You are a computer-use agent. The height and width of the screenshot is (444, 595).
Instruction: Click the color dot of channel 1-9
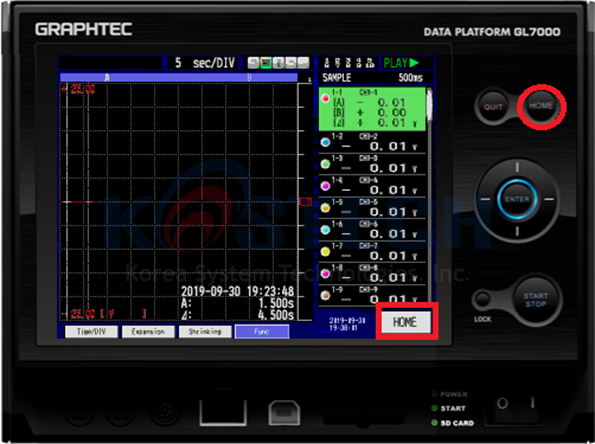[x=325, y=295]
